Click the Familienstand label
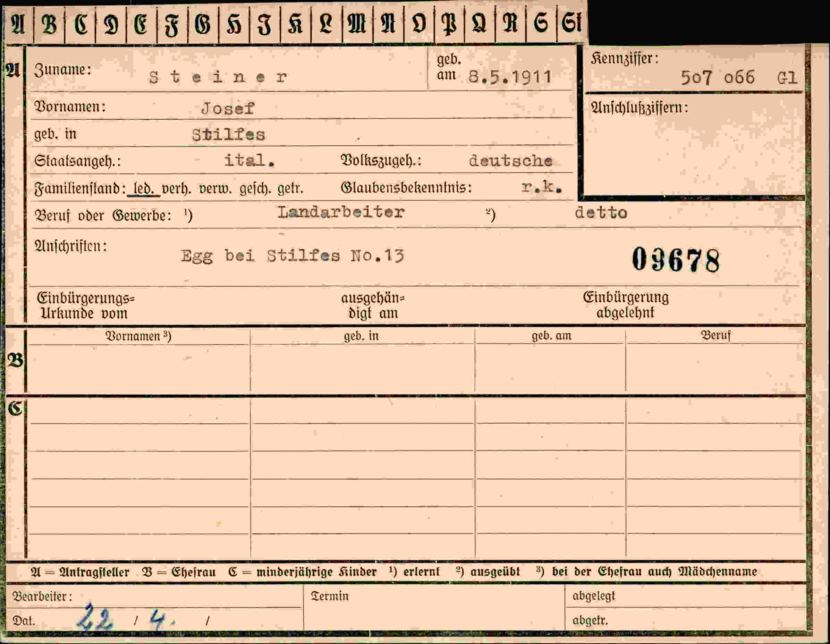Viewport: 830px width, 644px height. click(80, 189)
